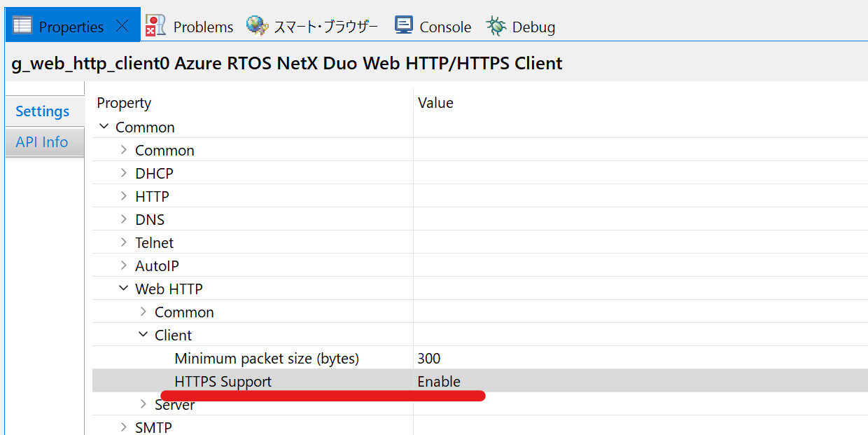The width and height of the screenshot is (868, 435).
Task: Open the Debug tab
Action: coord(533,27)
